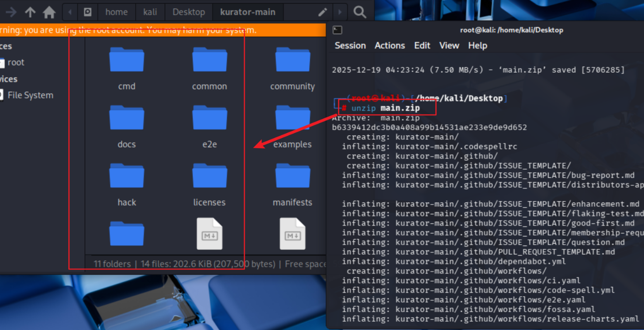Click the 'creating: kurator-main/.github/' line
This screenshot has height=330, width=644.
click(x=422, y=156)
